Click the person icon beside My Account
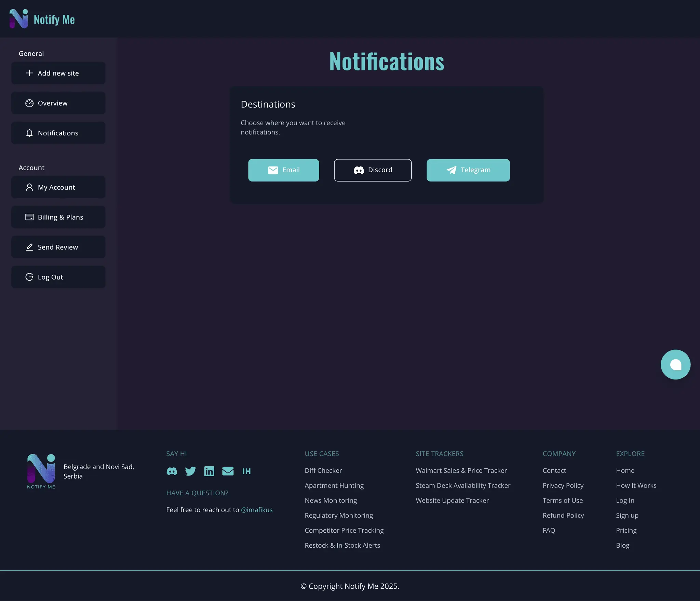The width and height of the screenshot is (700, 601). (x=29, y=187)
